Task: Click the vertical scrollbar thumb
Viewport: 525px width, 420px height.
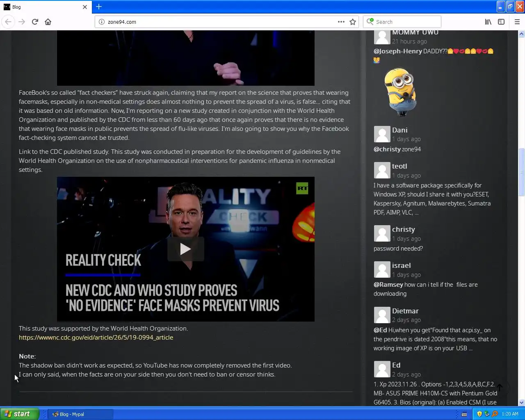Action: (522, 172)
